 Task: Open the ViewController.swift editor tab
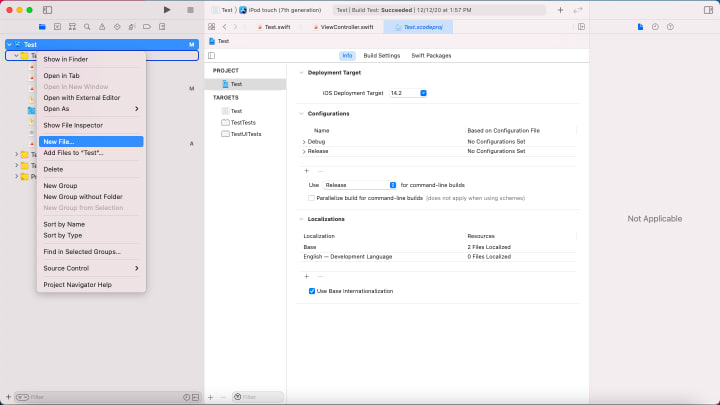(343, 27)
